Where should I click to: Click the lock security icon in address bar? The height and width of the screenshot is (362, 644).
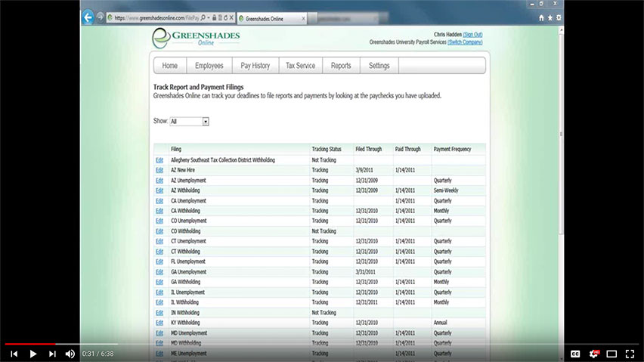pyautogui.click(x=215, y=17)
